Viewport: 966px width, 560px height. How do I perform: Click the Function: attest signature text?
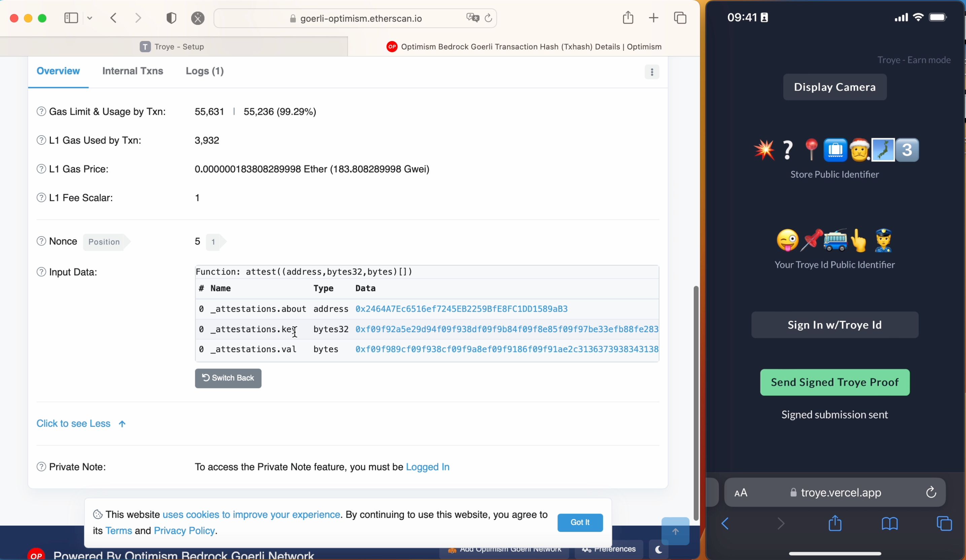coord(304,272)
